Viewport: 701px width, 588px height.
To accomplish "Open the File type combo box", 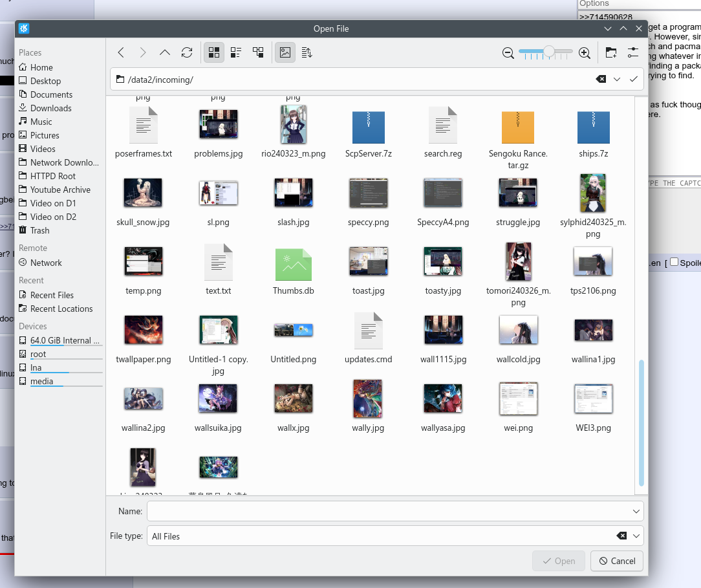I will click(395, 536).
